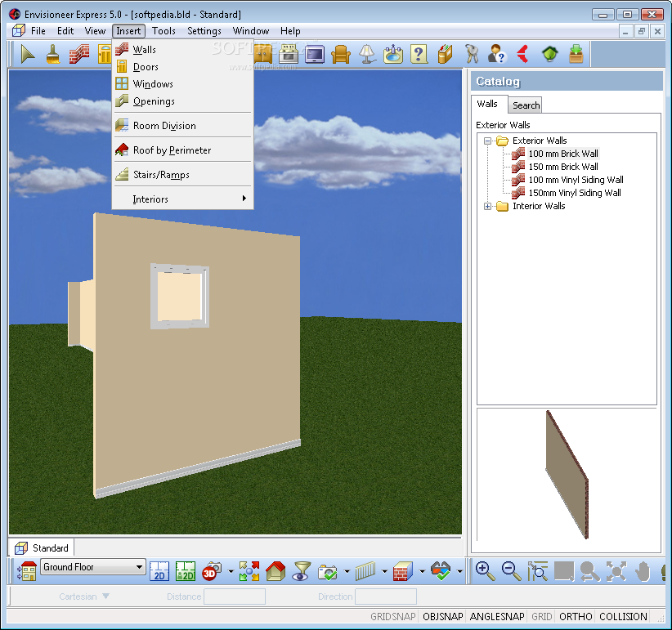The width and height of the screenshot is (672, 630).
Task: Open the Settings menu
Action: (x=204, y=31)
